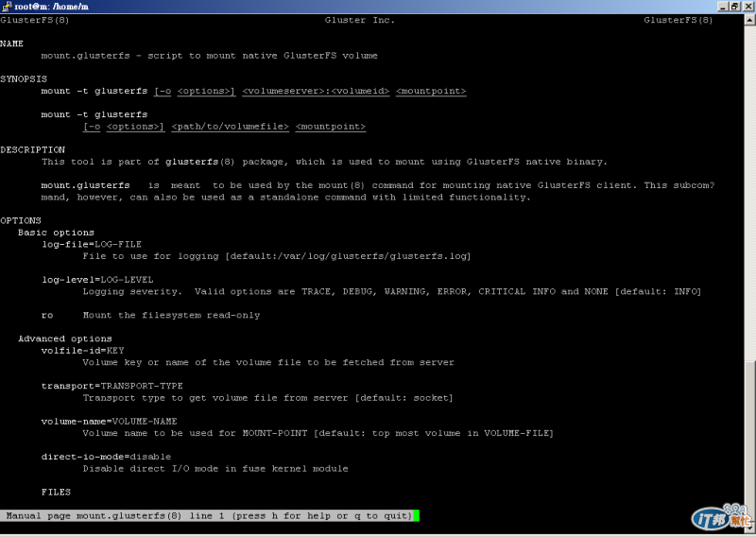Click the PuTTY icon in title bar
The image size is (756, 537).
click(7, 7)
